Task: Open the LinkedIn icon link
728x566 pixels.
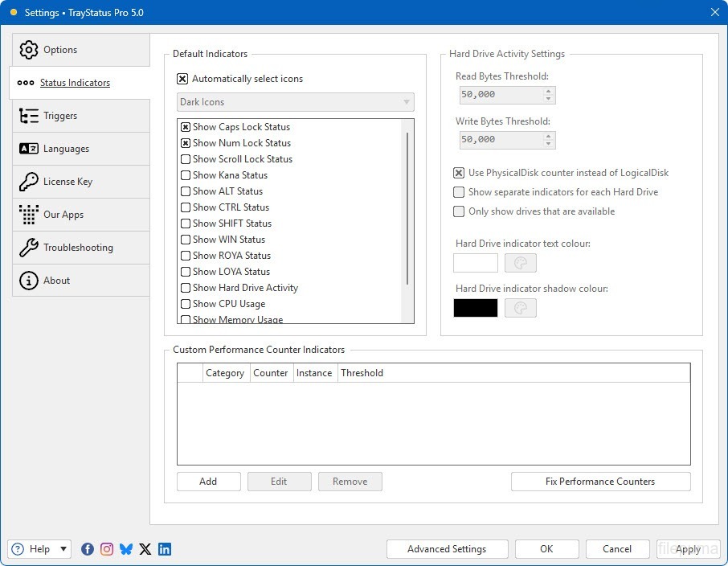Action: 165,549
